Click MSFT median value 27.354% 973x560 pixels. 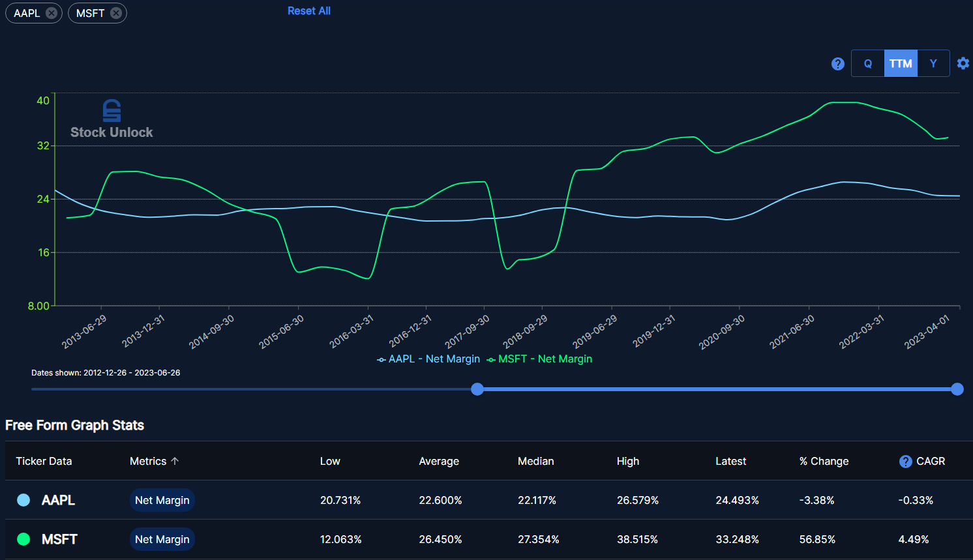(539, 539)
